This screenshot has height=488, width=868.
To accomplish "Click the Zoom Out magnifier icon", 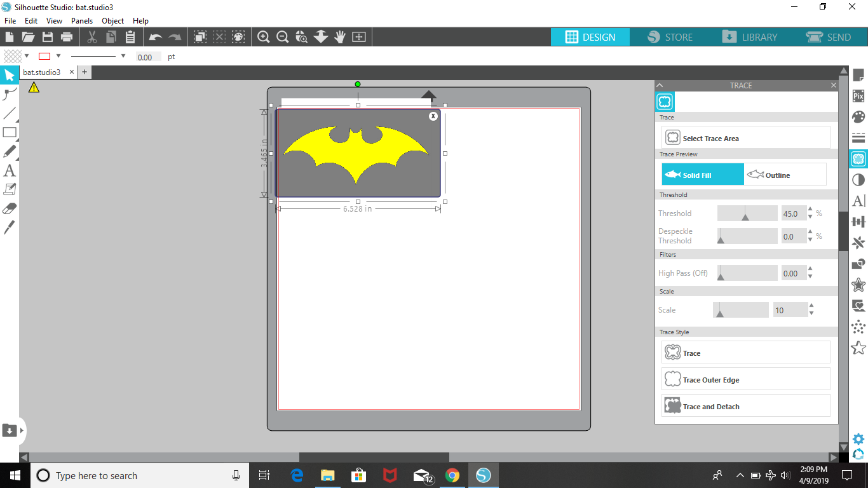I will click(x=283, y=37).
